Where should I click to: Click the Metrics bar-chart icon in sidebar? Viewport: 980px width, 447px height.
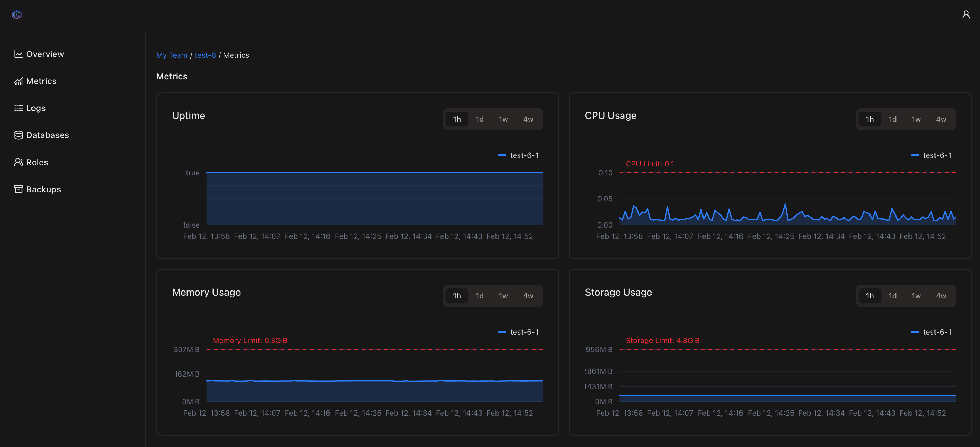point(18,81)
